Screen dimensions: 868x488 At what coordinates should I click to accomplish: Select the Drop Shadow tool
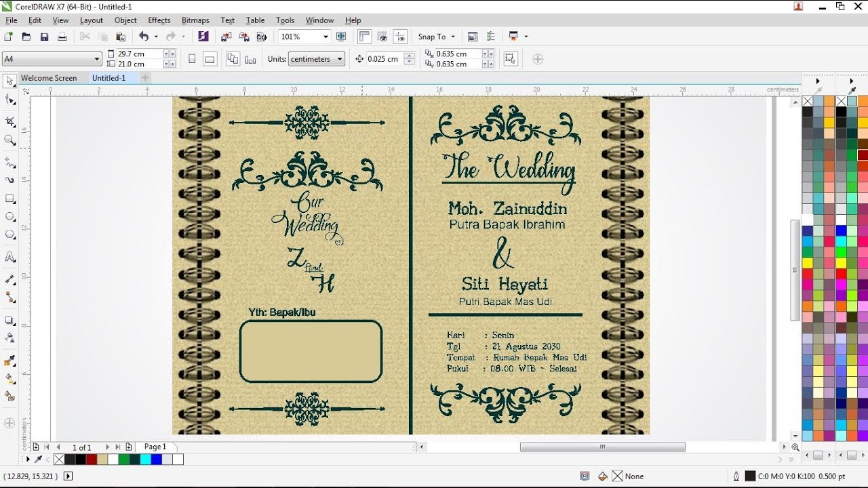pos(9,320)
